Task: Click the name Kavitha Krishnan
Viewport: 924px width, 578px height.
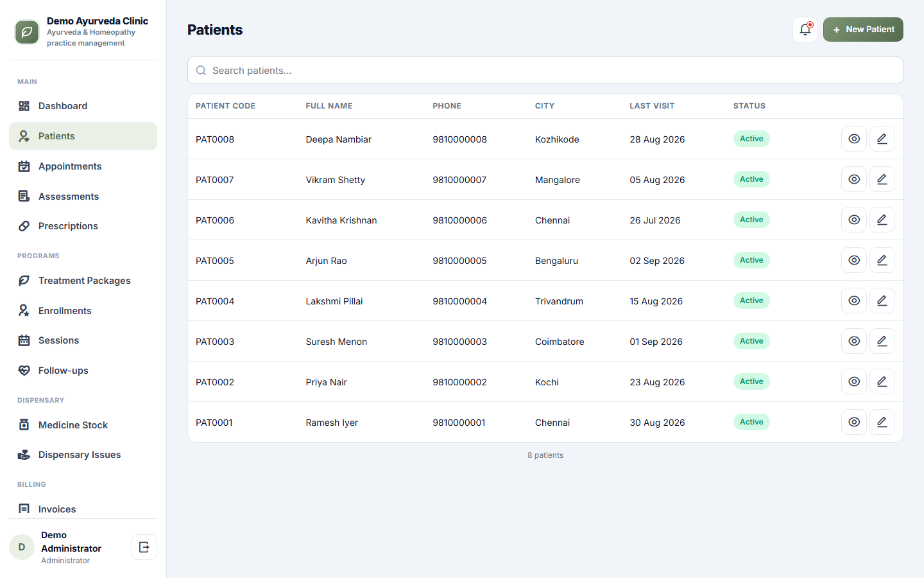Action: pyautogui.click(x=341, y=220)
